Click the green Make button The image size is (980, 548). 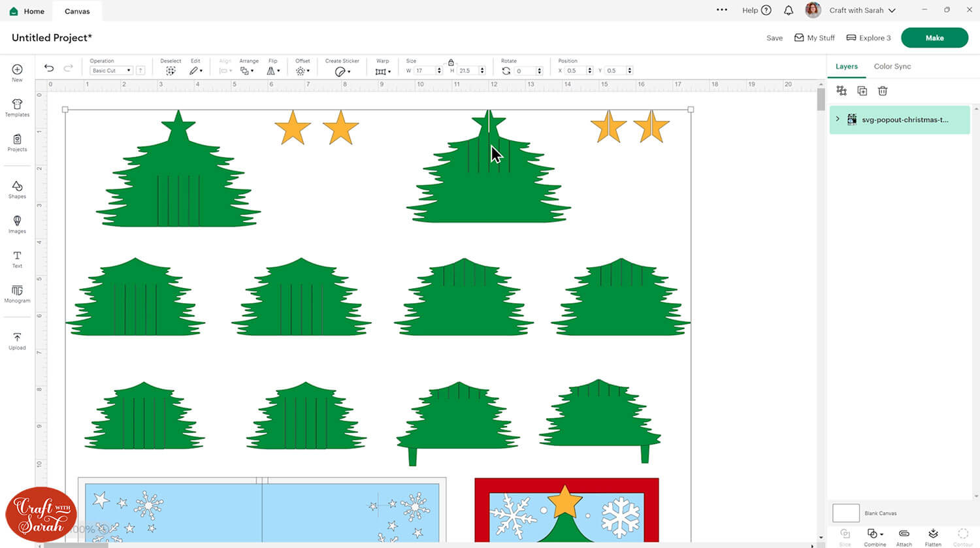pos(934,38)
